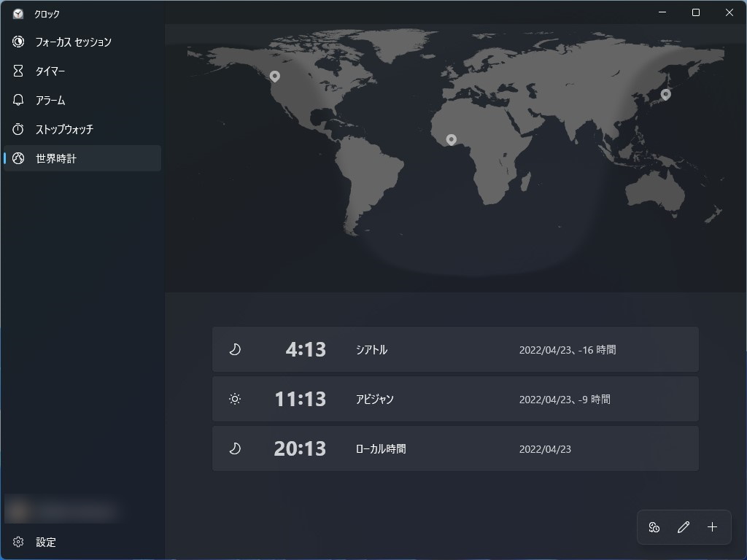Go to the アラーム section

click(x=82, y=100)
